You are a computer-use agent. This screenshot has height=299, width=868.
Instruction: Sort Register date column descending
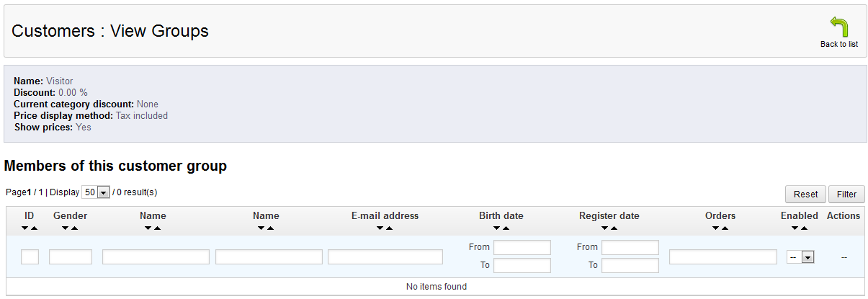coord(605,228)
